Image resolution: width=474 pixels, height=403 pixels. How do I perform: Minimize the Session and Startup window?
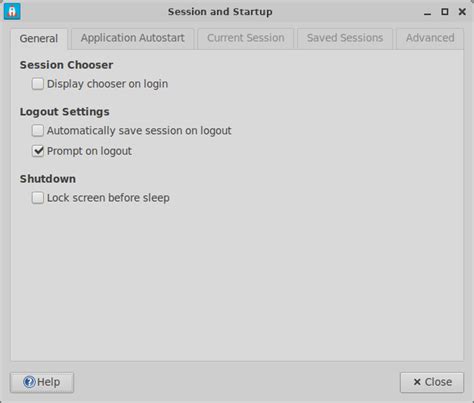[427, 12]
